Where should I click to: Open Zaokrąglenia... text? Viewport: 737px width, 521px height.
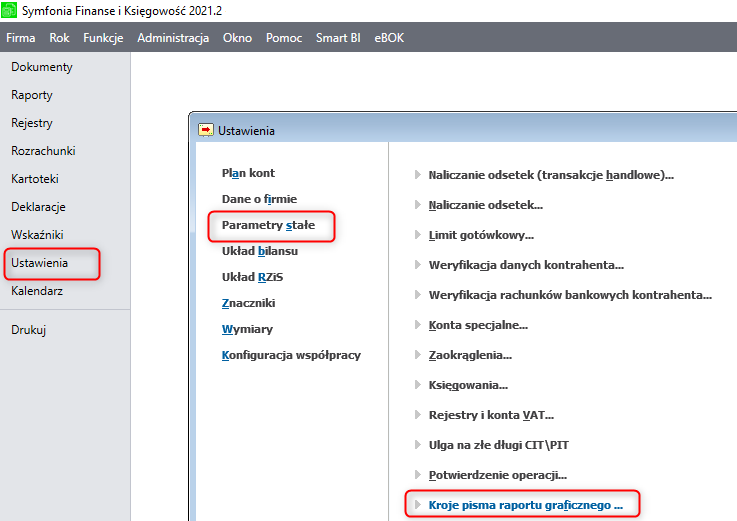(x=470, y=355)
